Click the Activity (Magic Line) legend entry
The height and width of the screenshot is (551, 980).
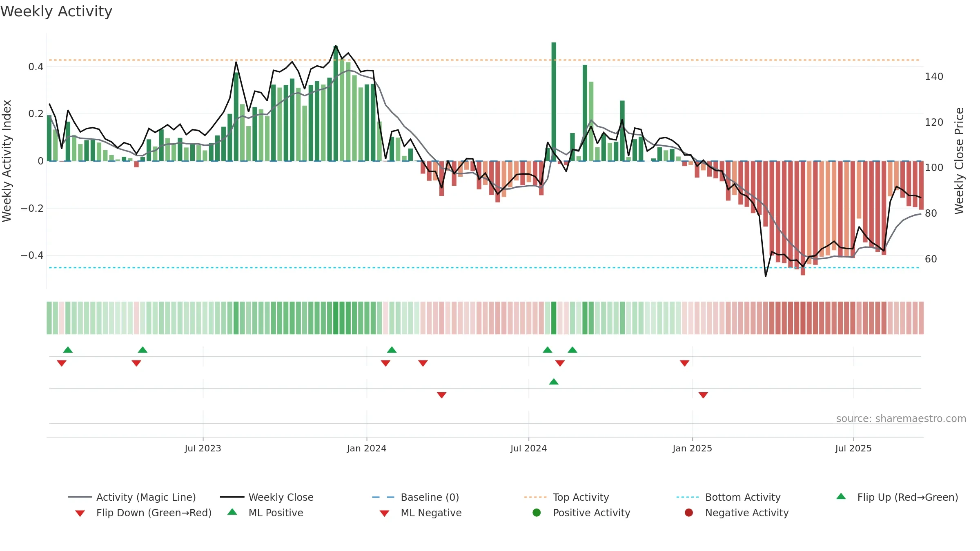pyautogui.click(x=131, y=497)
